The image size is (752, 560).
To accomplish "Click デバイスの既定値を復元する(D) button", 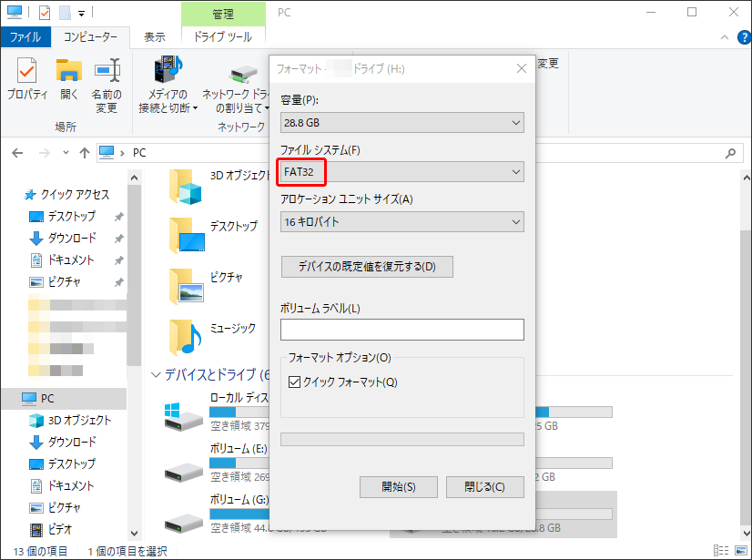I will point(367,267).
